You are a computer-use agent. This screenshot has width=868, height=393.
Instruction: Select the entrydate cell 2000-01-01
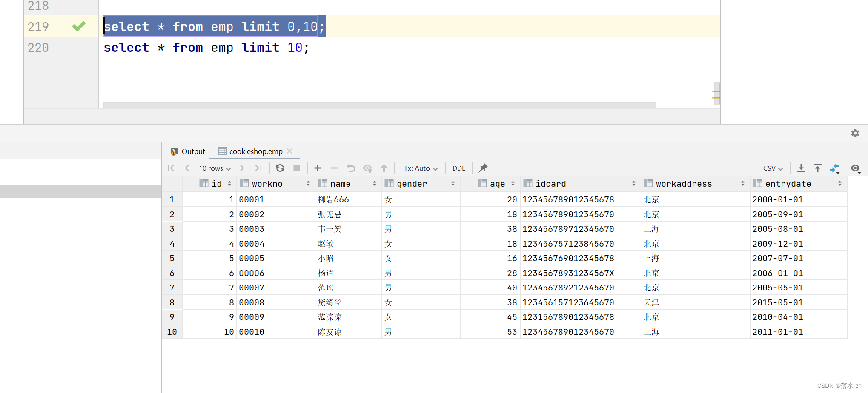point(798,199)
